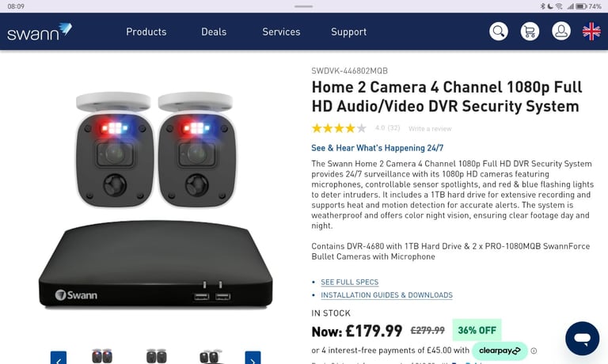Select second camera thumbnail image
The height and width of the screenshot is (364, 608).
pyautogui.click(x=156, y=357)
